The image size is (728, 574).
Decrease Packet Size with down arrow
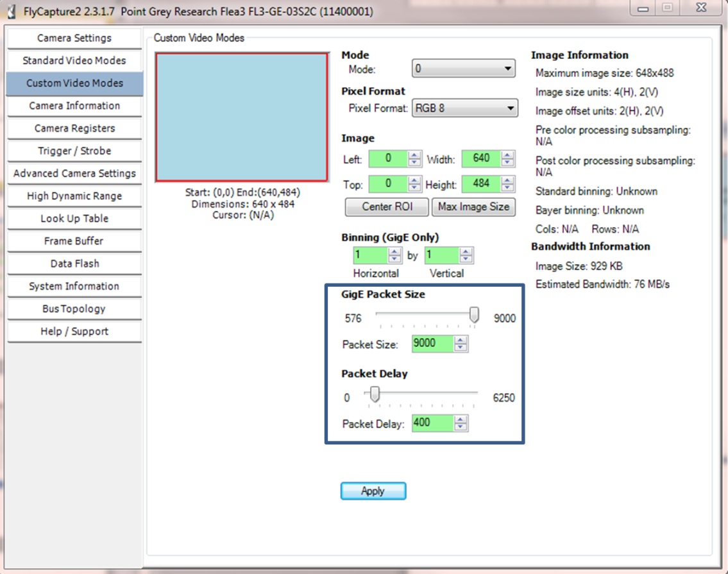click(x=461, y=348)
